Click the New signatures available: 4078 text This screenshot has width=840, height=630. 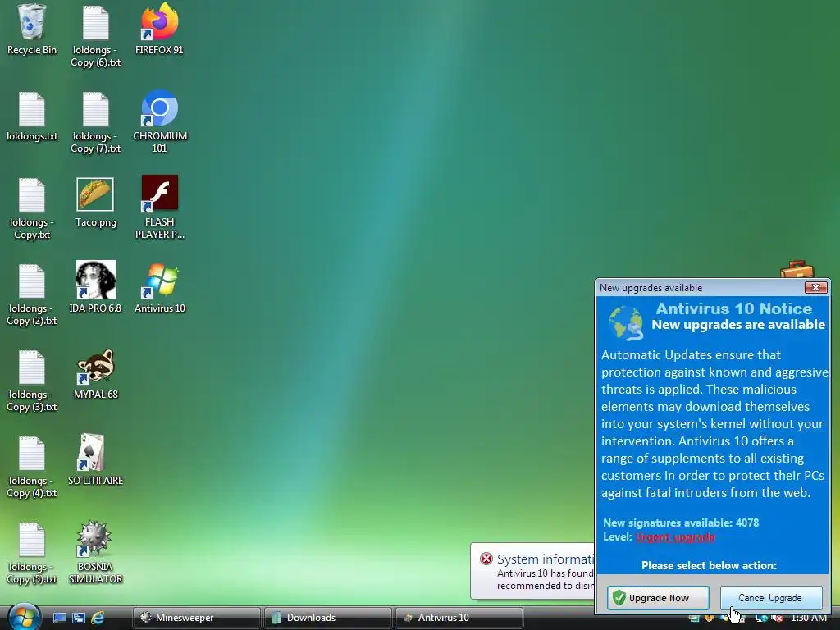click(x=681, y=523)
